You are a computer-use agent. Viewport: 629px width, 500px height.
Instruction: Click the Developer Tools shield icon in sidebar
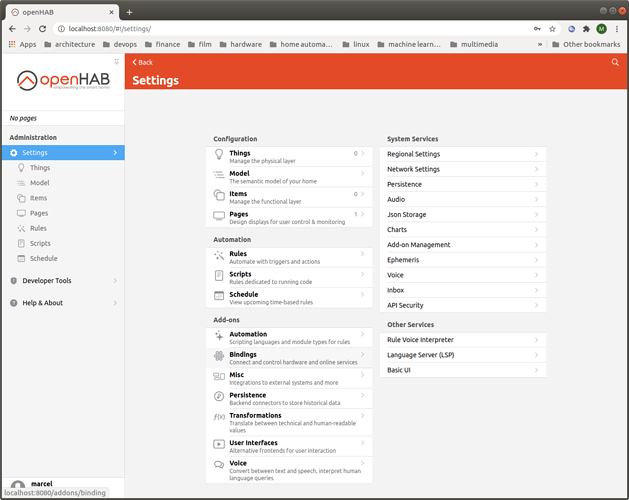click(14, 281)
